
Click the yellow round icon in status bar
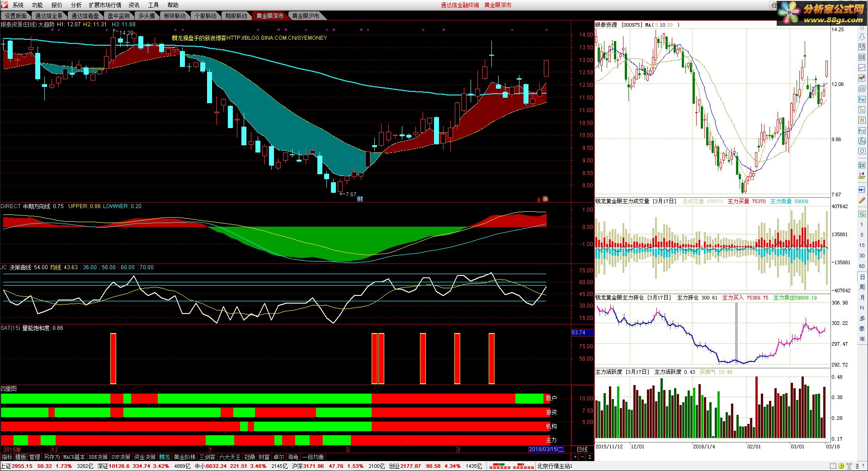click(841, 466)
